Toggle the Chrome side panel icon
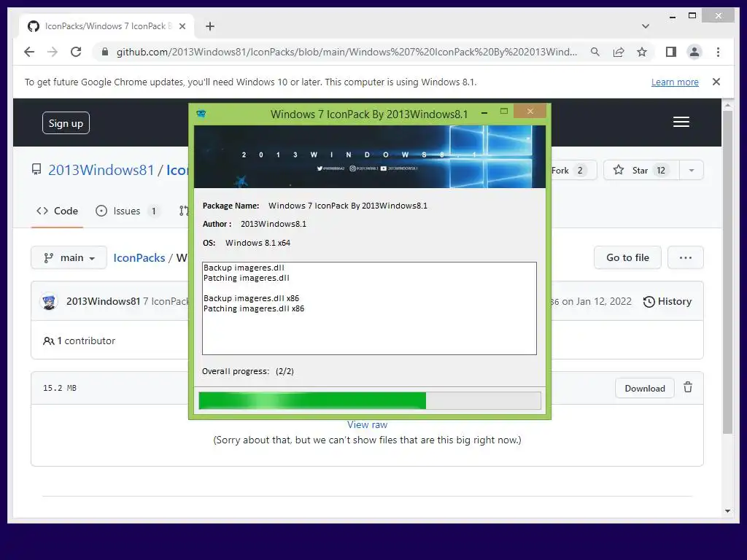The width and height of the screenshot is (747, 560). [671, 52]
